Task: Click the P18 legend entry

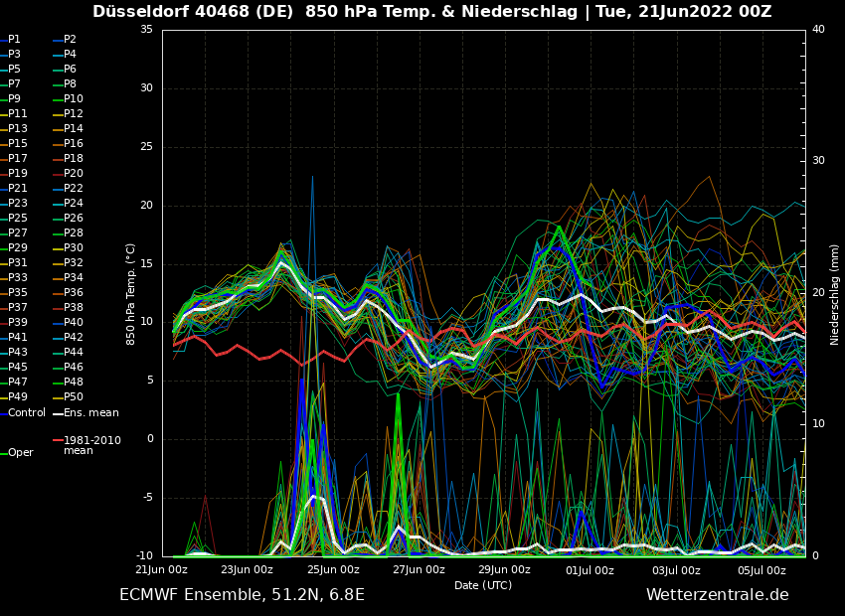Action: [x=73, y=159]
